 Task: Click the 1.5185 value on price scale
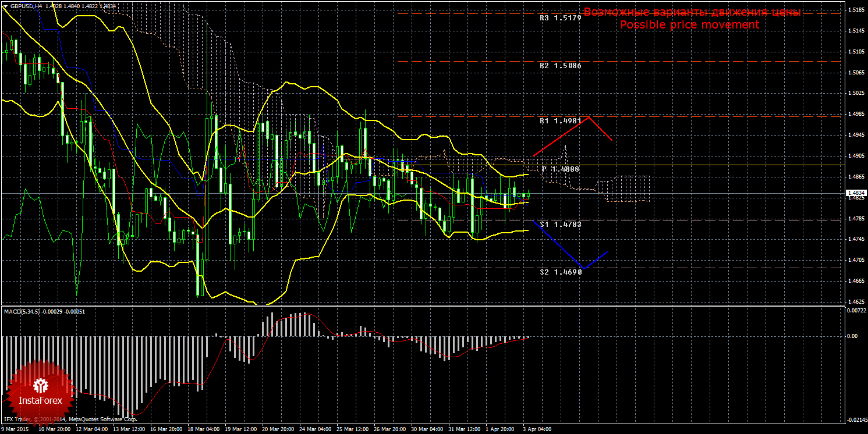tap(855, 10)
